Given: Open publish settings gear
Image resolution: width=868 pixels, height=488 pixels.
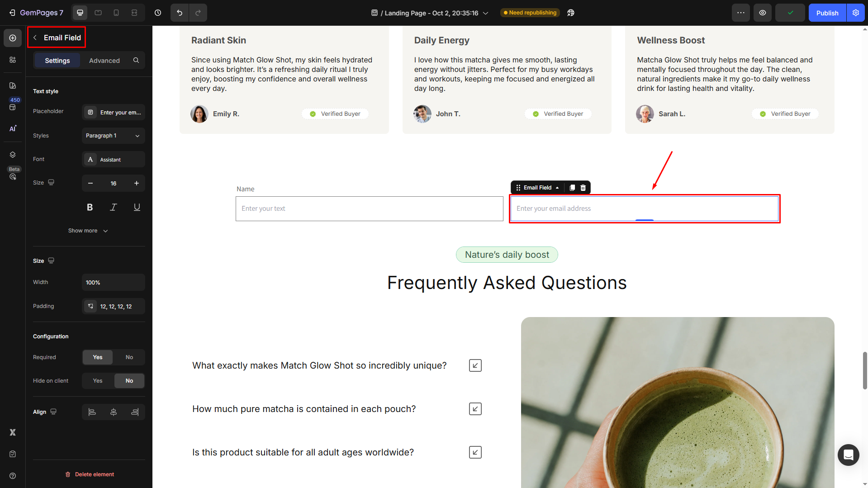Looking at the screenshot, I should click(856, 13).
